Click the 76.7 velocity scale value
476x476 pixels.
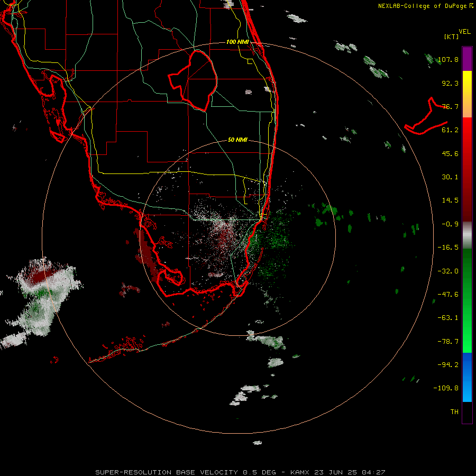(x=450, y=106)
